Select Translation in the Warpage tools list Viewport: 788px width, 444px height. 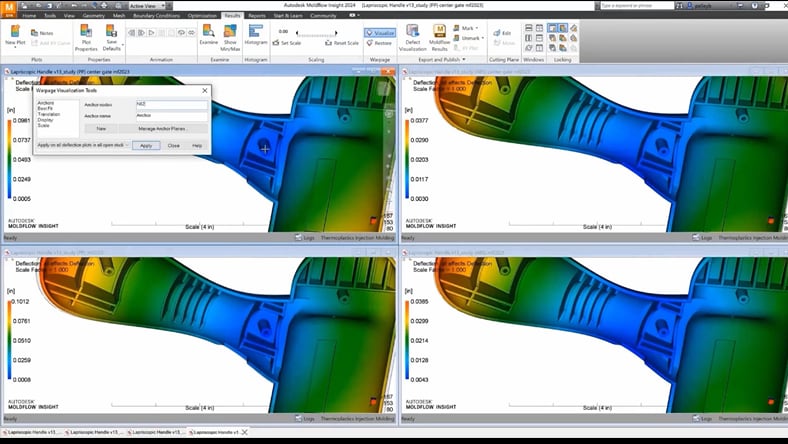[49, 114]
